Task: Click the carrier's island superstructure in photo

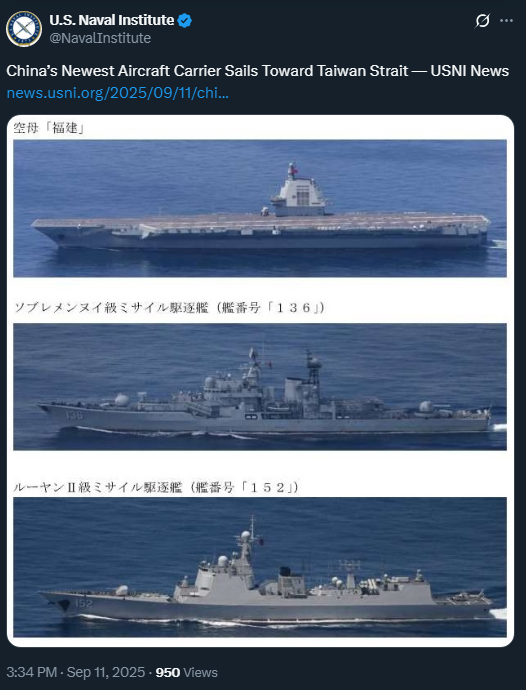Action: (299, 192)
